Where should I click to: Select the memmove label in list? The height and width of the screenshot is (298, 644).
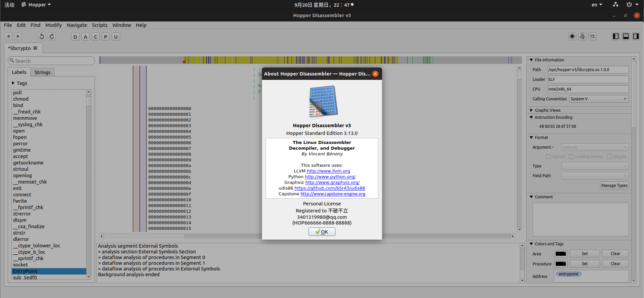click(x=49, y=118)
